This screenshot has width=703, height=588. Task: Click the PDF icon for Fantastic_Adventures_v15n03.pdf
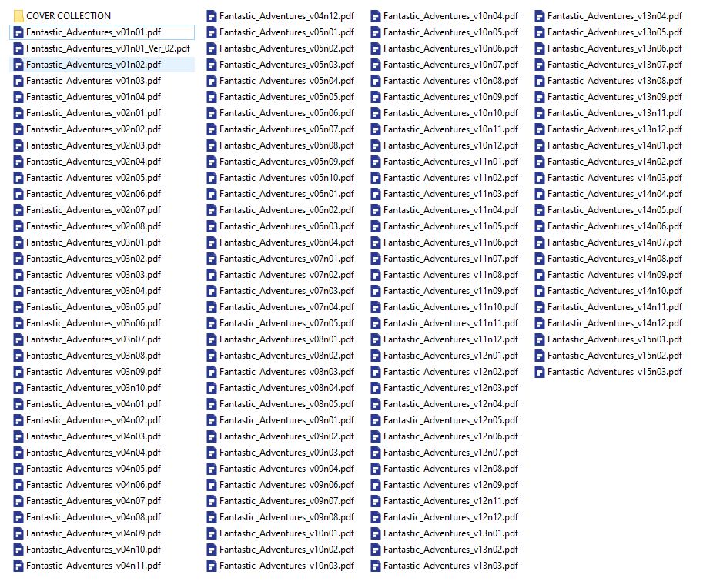tap(540, 372)
